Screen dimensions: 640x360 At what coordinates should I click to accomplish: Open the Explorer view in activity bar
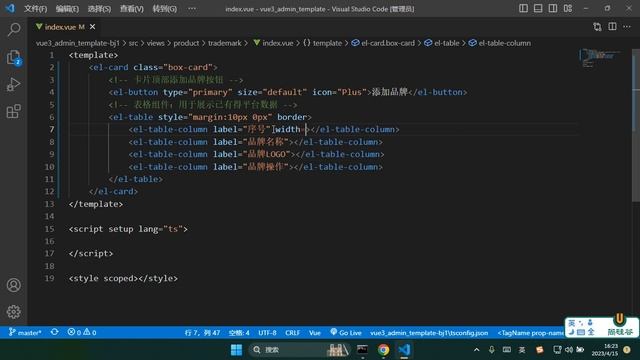pos(13,57)
